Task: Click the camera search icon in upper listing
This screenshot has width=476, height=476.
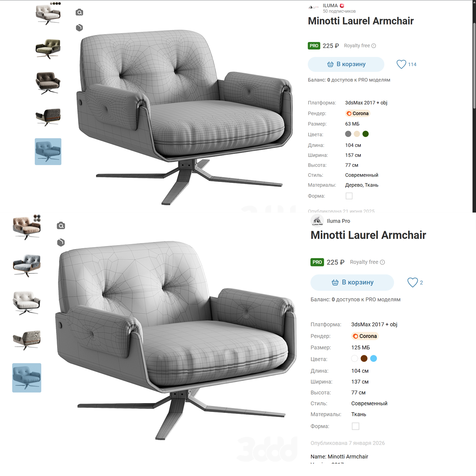Action: 79,12
